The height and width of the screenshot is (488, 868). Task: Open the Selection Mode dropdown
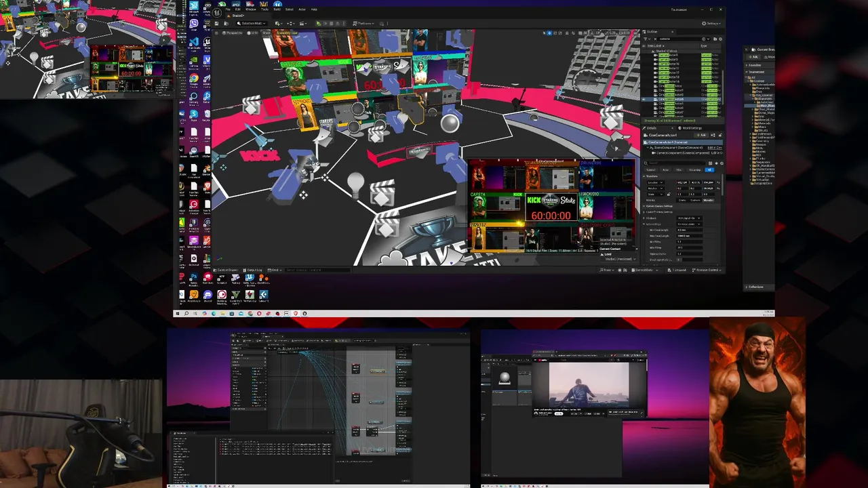click(252, 24)
